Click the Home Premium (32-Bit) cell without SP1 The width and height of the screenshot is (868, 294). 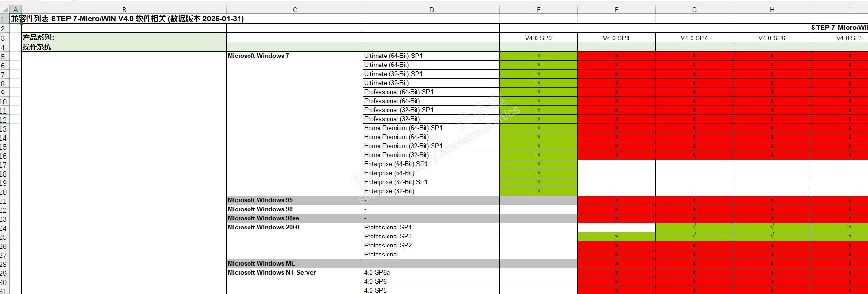[x=431, y=155]
